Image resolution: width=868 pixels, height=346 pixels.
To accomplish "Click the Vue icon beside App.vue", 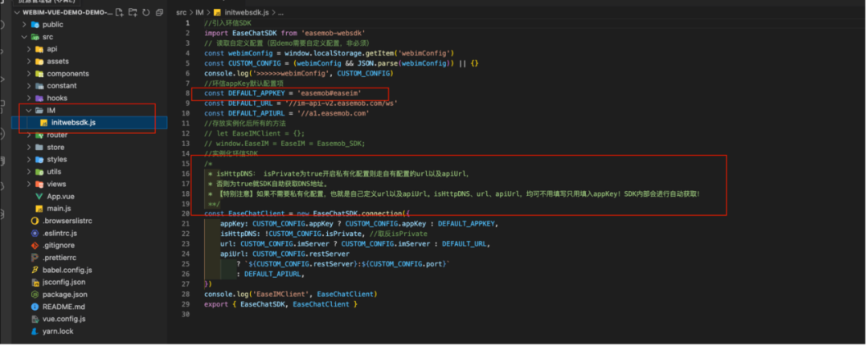I will coord(39,196).
